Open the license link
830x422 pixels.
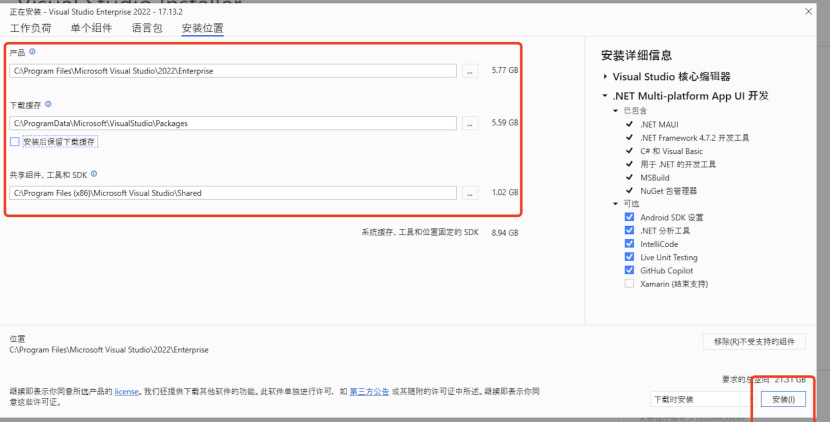[127, 392]
